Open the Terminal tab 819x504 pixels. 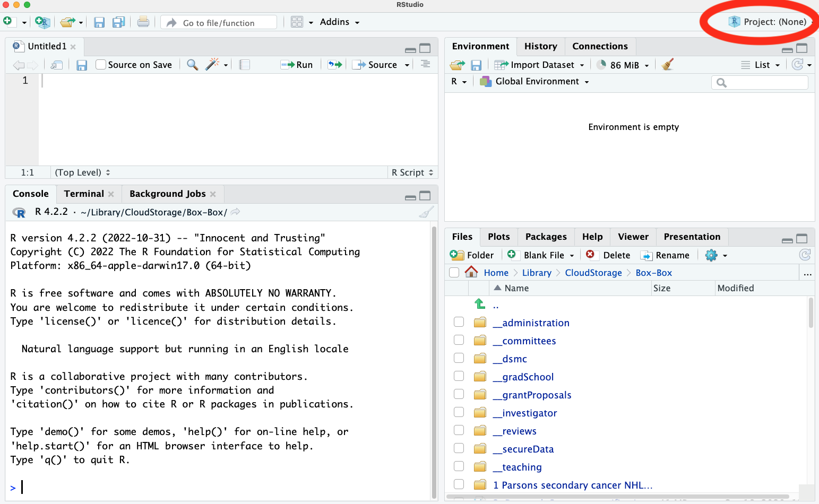[x=84, y=194]
